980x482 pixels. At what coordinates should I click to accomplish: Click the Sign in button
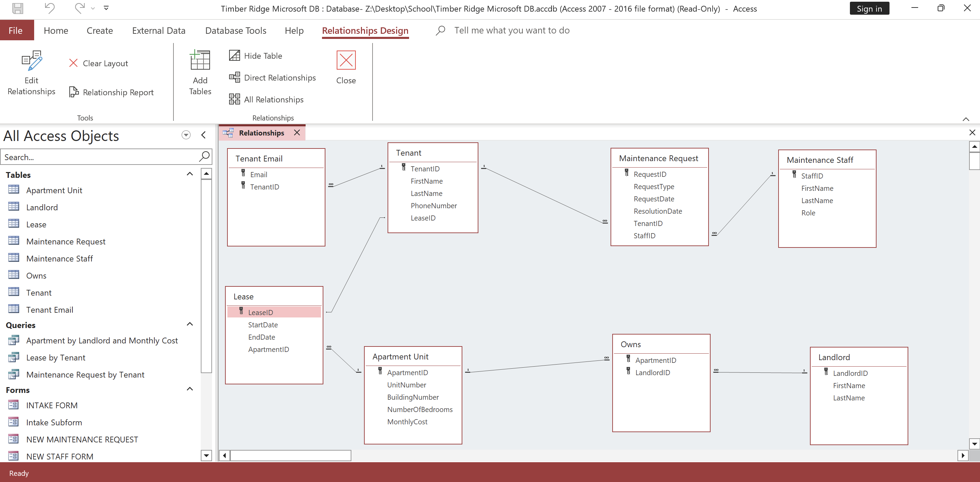pyautogui.click(x=869, y=8)
